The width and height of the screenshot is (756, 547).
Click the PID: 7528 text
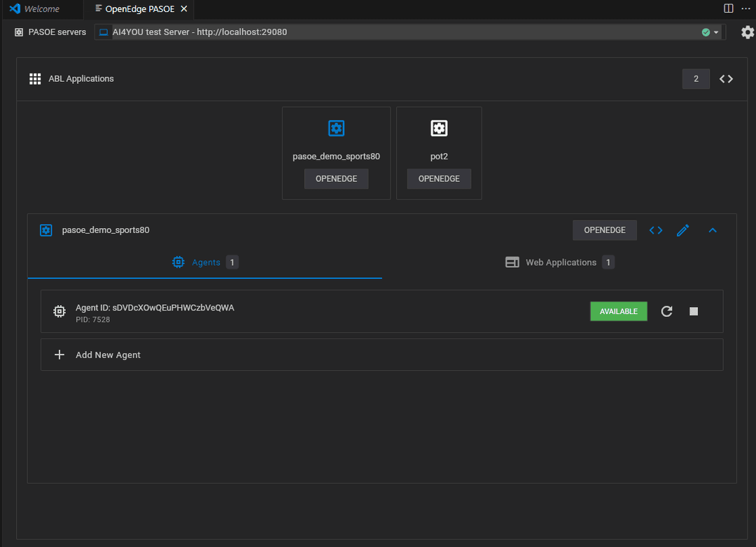coord(92,320)
